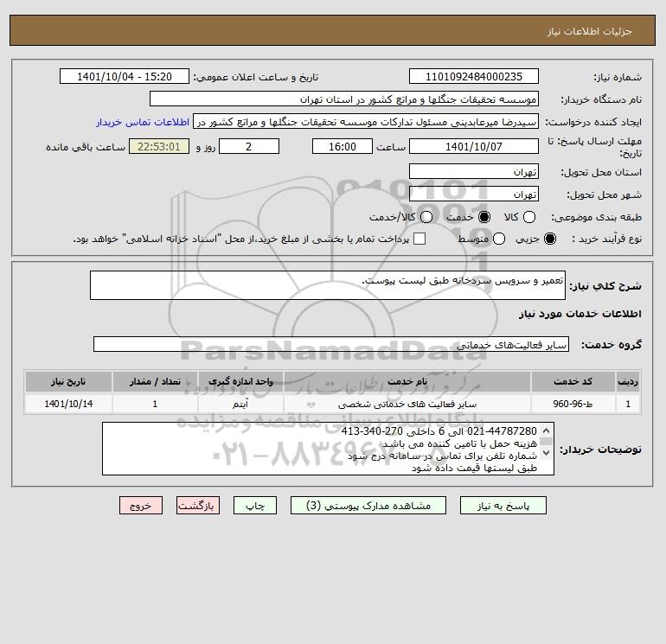Click the request creator name field
This screenshot has width=666, height=644.
pyautogui.click(x=366, y=121)
